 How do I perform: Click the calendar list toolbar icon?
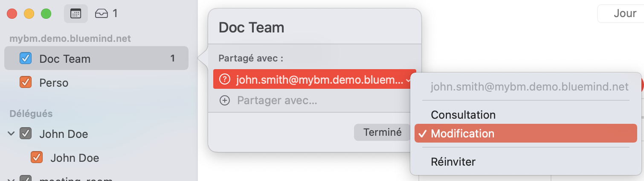[x=75, y=14]
